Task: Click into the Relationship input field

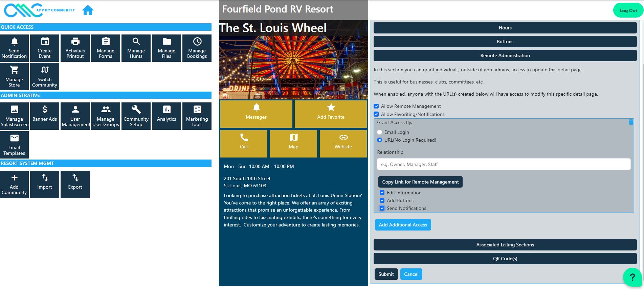Action: pyautogui.click(x=504, y=164)
